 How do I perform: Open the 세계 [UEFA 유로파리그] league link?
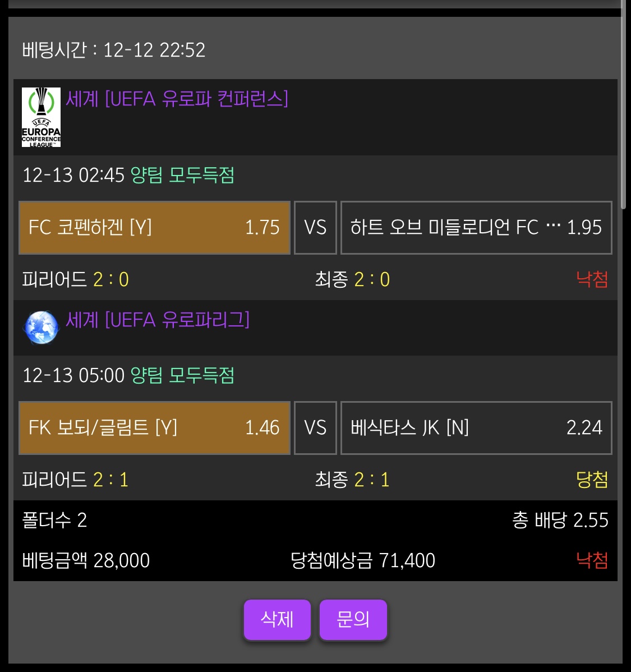point(158,320)
